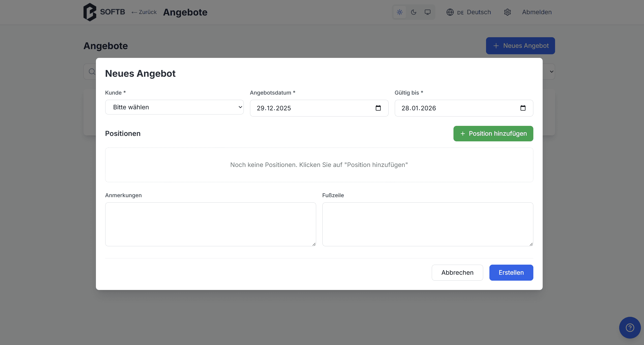644x345 pixels.
Task: Open the Kunde dropdown
Action: [x=174, y=107]
